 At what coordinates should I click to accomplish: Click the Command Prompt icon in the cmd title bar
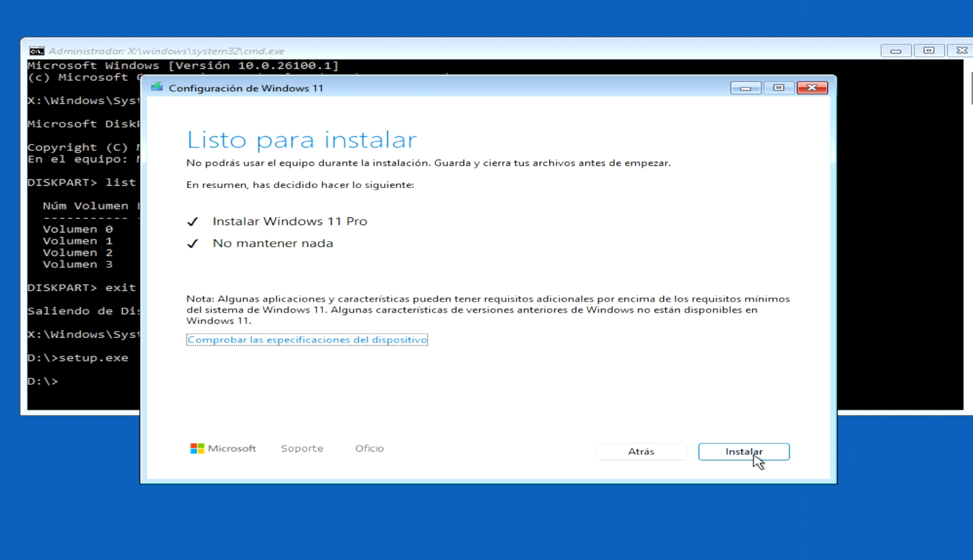tap(36, 51)
